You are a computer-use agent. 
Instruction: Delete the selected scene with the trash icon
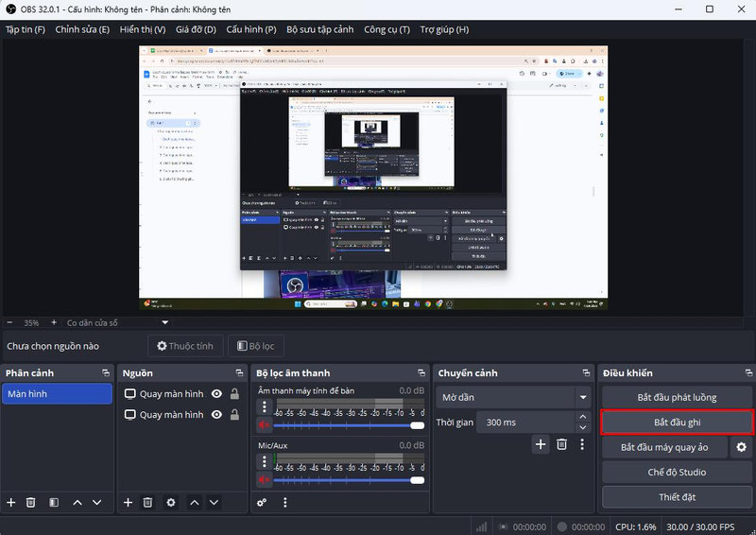pos(31,503)
